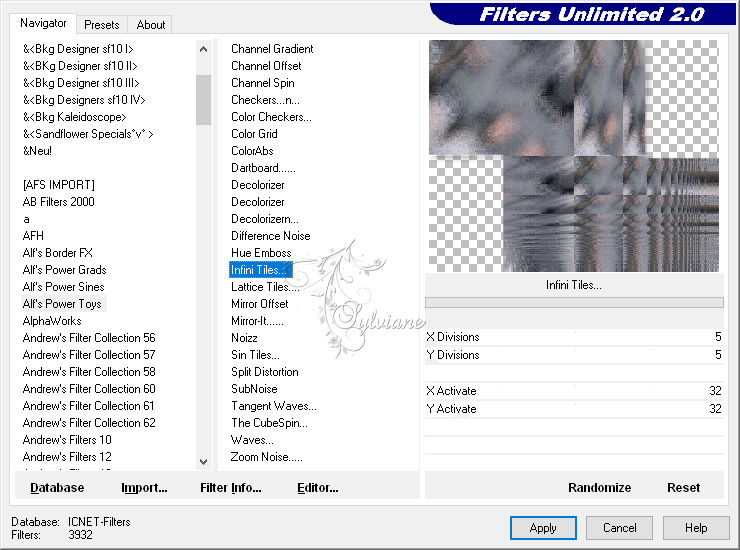Image resolution: width=740 pixels, height=550 pixels.
Task: Select Andrew's Filter Collection 57
Action: (89, 355)
